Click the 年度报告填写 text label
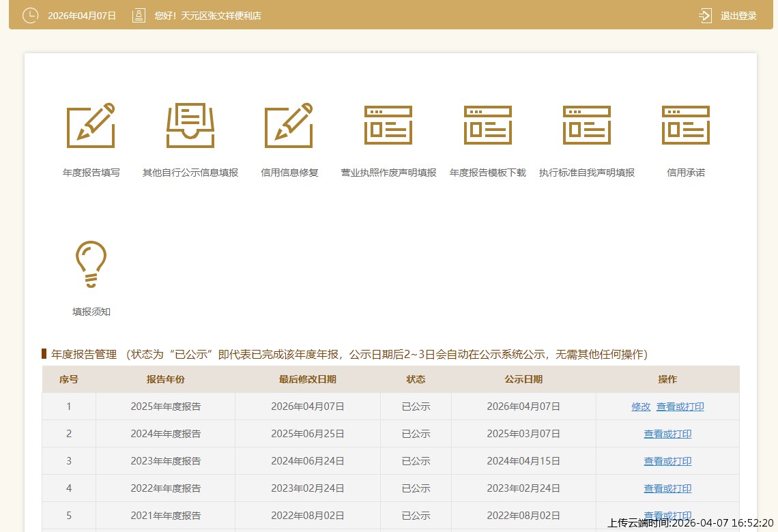 (91, 173)
